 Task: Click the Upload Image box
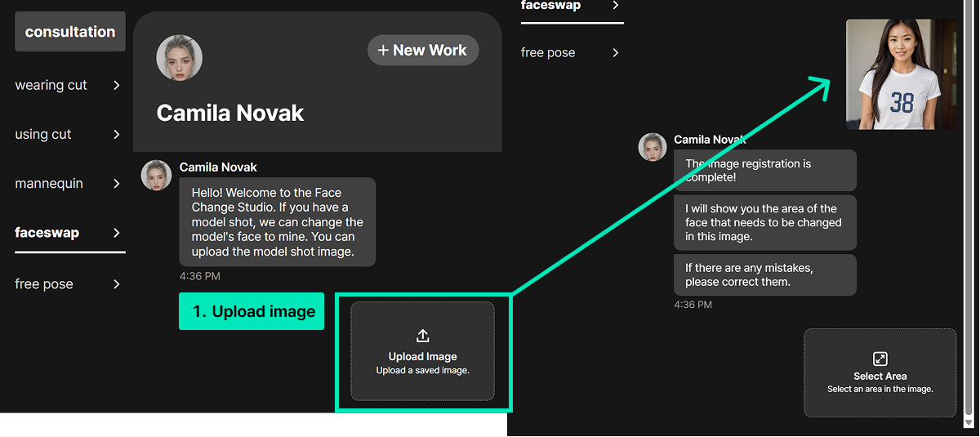pyautogui.click(x=423, y=351)
